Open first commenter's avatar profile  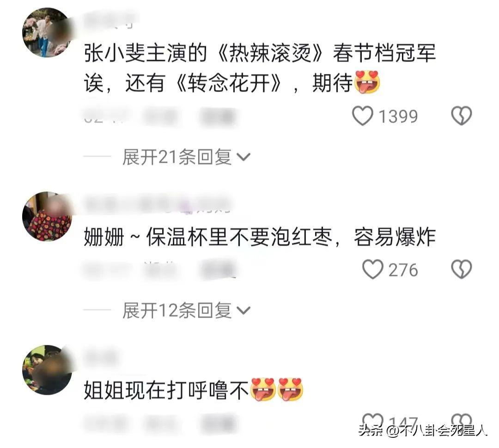(x=47, y=32)
